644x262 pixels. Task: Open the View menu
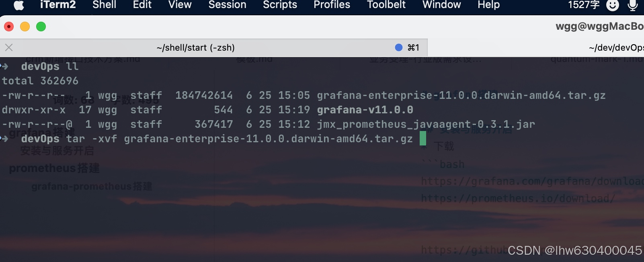click(x=180, y=5)
